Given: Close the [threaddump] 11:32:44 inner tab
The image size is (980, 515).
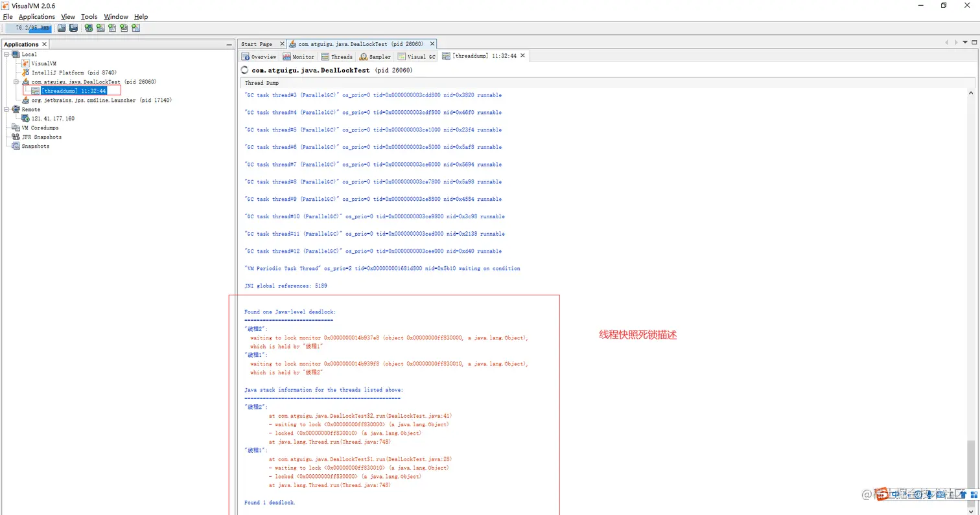Looking at the screenshot, I should click(523, 56).
